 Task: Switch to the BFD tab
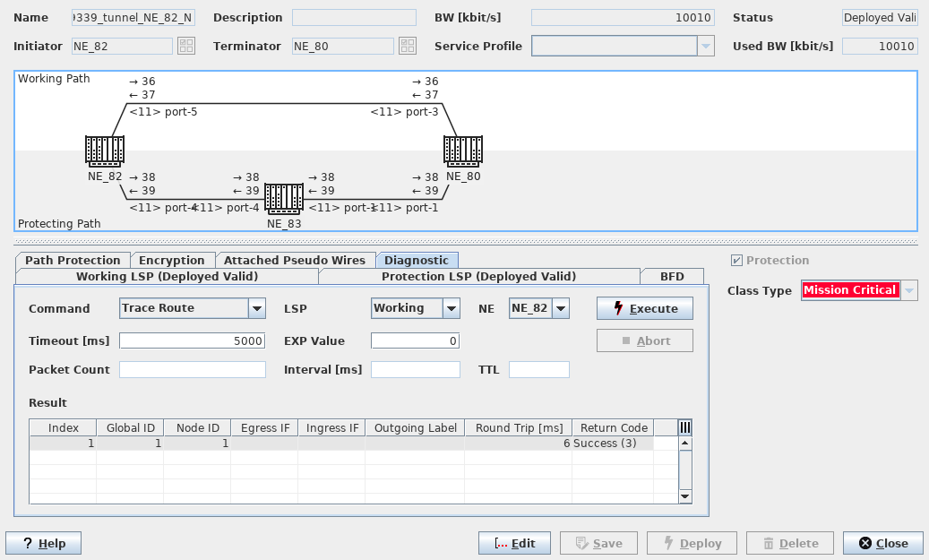click(x=672, y=276)
